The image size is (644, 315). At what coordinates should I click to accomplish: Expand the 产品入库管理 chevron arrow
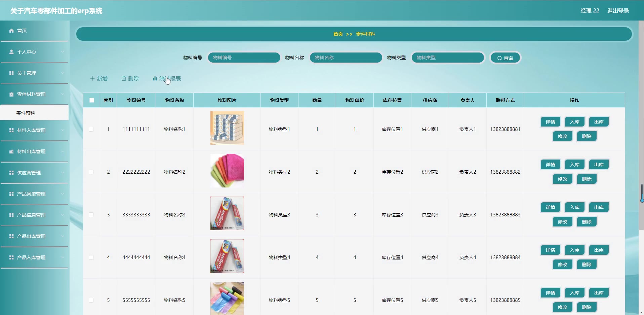(63, 257)
